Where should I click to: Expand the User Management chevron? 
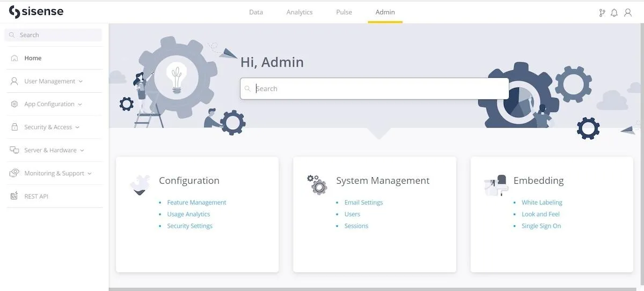[80, 81]
